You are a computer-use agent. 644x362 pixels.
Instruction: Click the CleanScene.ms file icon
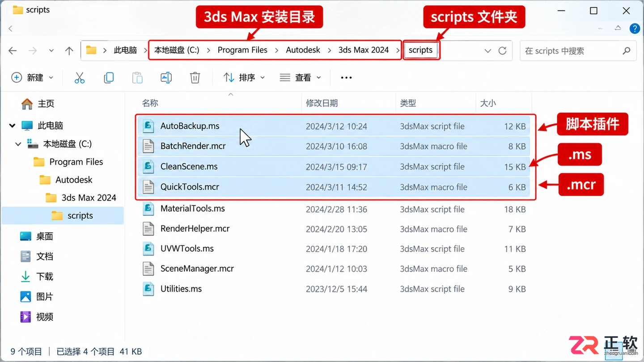tap(148, 167)
